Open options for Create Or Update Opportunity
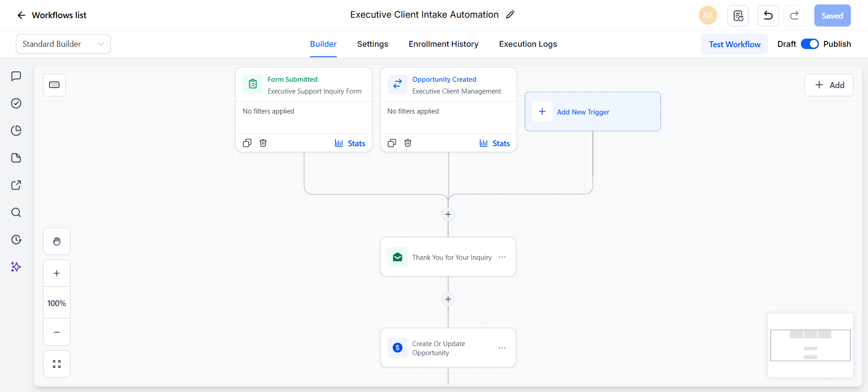 (502, 348)
